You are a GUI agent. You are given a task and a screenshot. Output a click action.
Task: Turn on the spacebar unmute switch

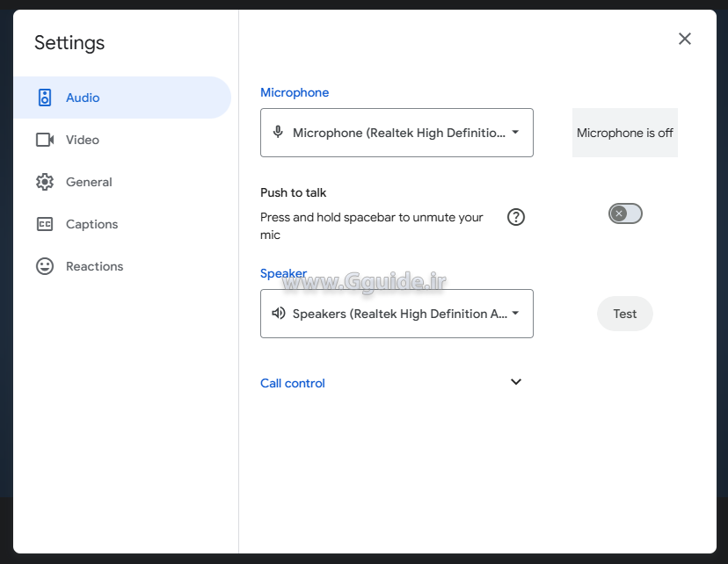pos(625,213)
